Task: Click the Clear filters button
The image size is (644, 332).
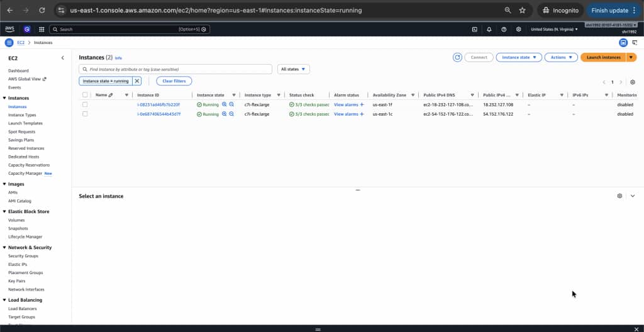Action: pyautogui.click(x=174, y=81)
